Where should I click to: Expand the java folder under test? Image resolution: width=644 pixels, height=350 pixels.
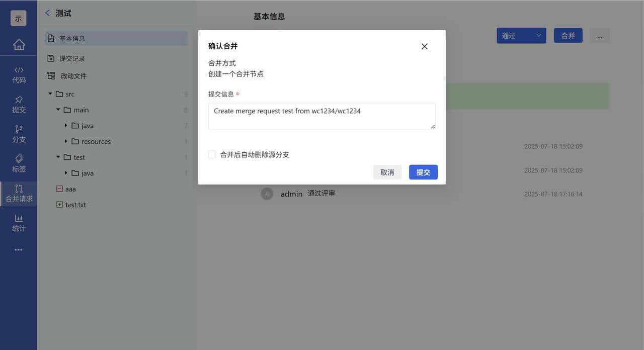pos(66,173)
